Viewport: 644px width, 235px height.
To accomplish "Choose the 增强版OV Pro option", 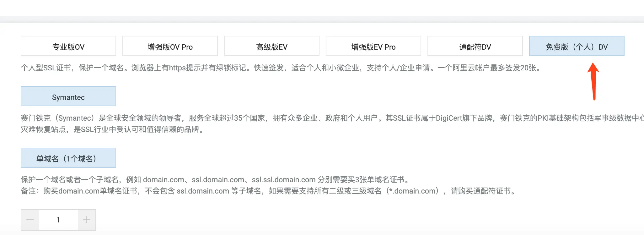I will tap(170, 46).
